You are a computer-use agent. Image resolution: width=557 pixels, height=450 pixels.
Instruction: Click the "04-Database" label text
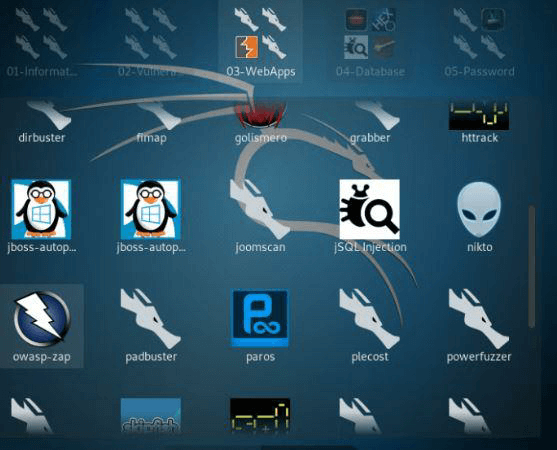tap(370, 71)
